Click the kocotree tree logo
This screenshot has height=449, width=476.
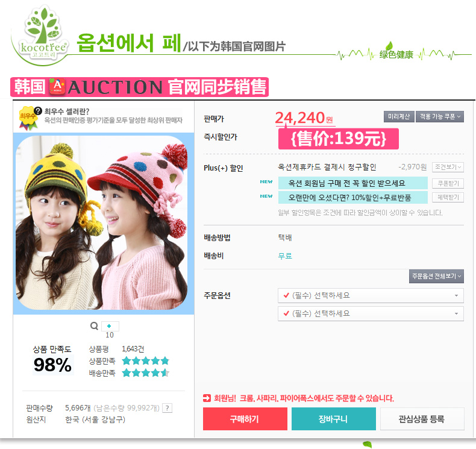(x=43, y=34)
